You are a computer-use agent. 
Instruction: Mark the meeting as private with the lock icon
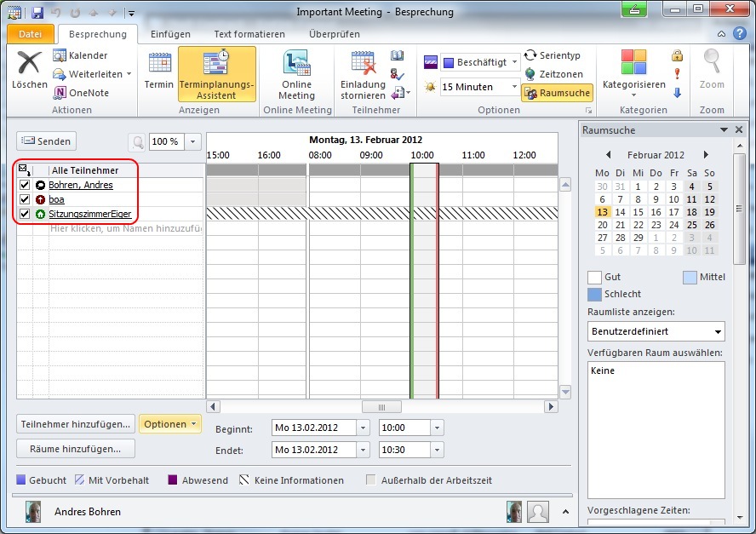(x=677, y=55)
